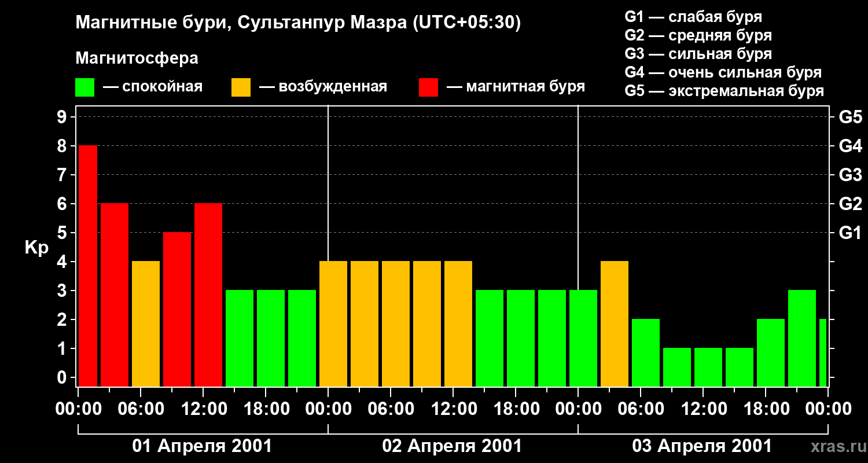This screenshot has height=463, width=868.
Task: Click the G3 tick label on right axis
Action: [850, 175]
